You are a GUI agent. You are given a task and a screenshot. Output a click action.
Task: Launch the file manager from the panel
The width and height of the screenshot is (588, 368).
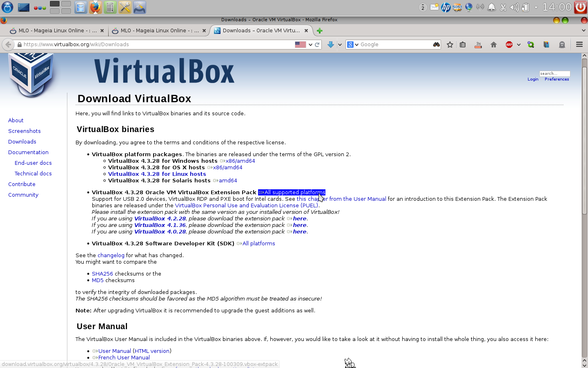click(81, 7)
